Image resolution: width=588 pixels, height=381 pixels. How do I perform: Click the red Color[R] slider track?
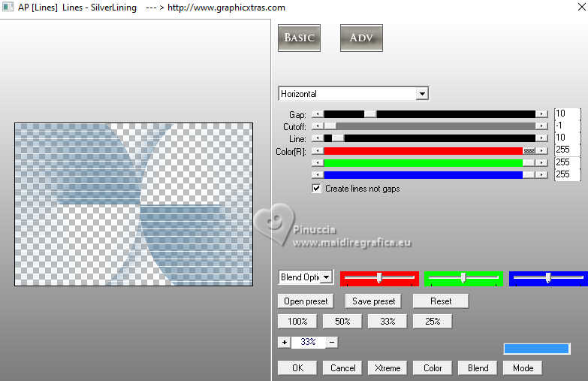423,151
